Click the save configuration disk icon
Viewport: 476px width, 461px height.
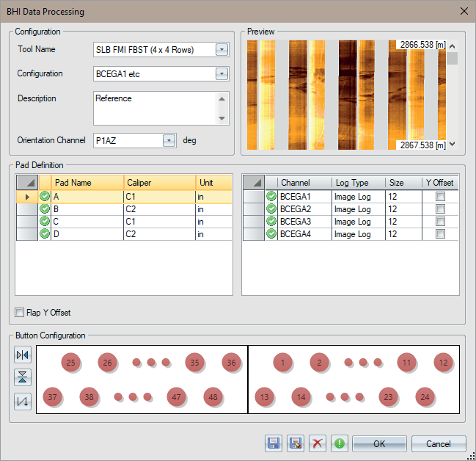pyautogui.click(x=273, y=443)
